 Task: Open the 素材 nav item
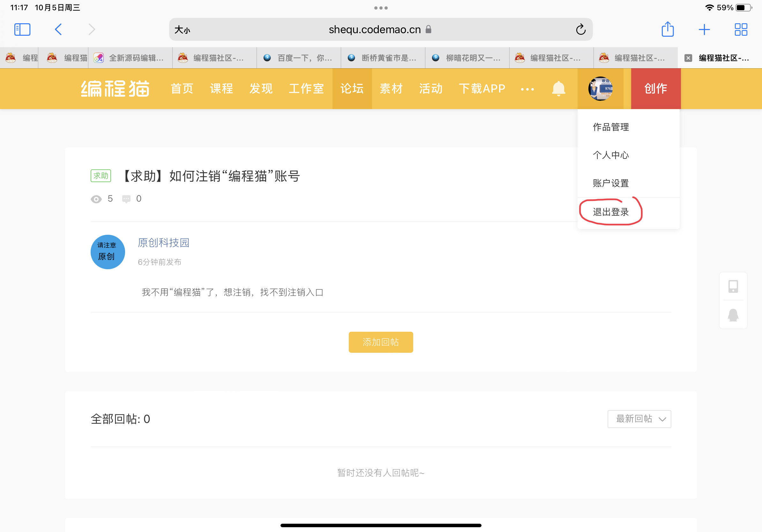(391, 89)
